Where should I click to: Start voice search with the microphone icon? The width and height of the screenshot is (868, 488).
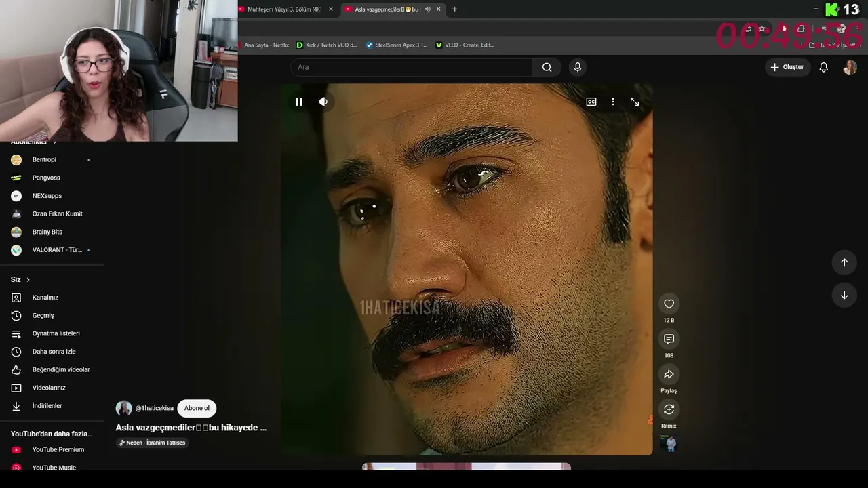578,67
